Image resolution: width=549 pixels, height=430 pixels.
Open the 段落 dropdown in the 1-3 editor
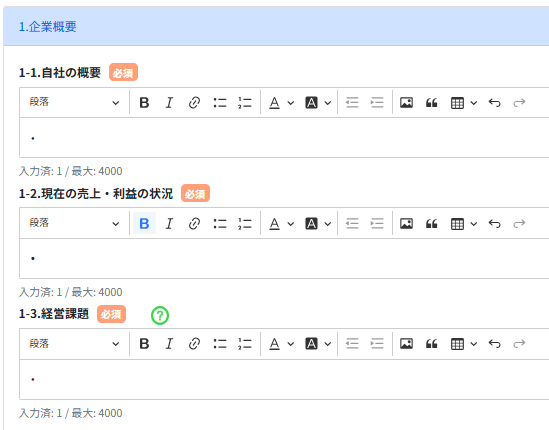coord(74,344)
